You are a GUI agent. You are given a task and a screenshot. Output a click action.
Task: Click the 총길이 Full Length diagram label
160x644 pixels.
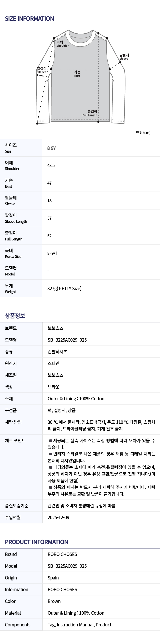[x=90, y=113]
